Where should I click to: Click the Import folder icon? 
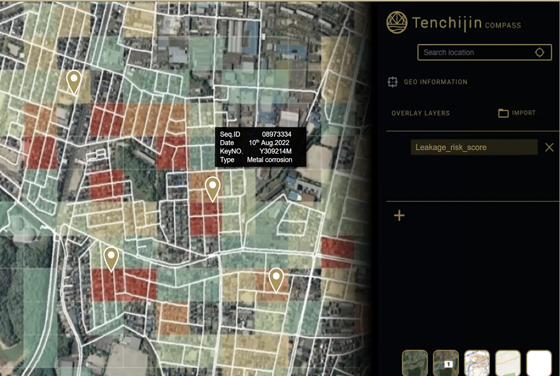click(x=503, y=113)
